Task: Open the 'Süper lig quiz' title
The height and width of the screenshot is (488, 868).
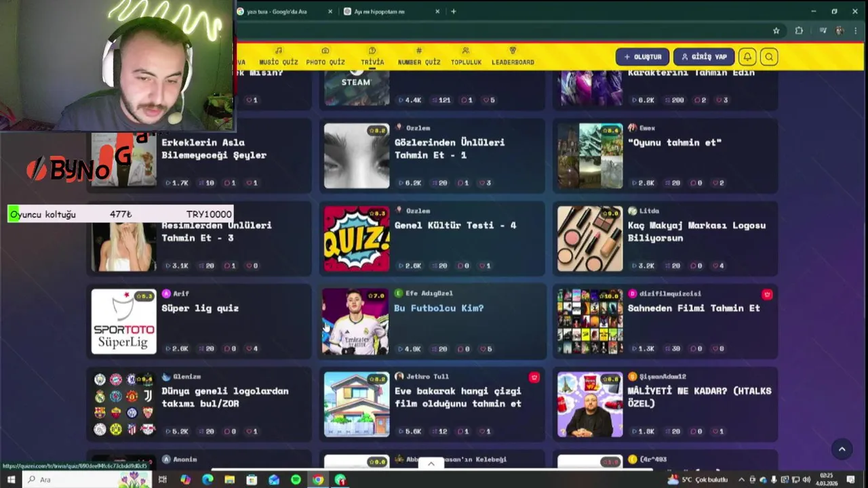Action: click(200, 308)
